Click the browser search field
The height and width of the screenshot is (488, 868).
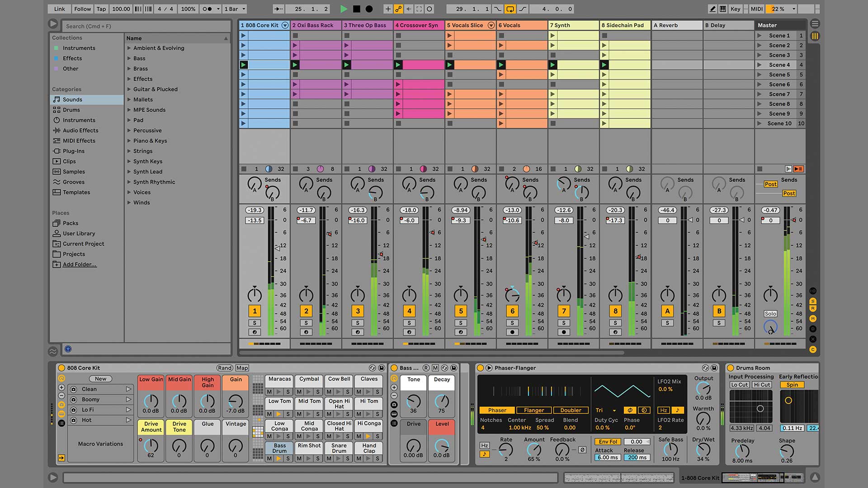146,26
